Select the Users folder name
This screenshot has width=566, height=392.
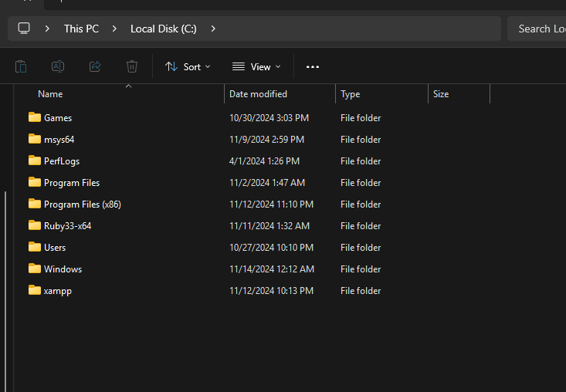pyautogui.click(x=55, y=248)
